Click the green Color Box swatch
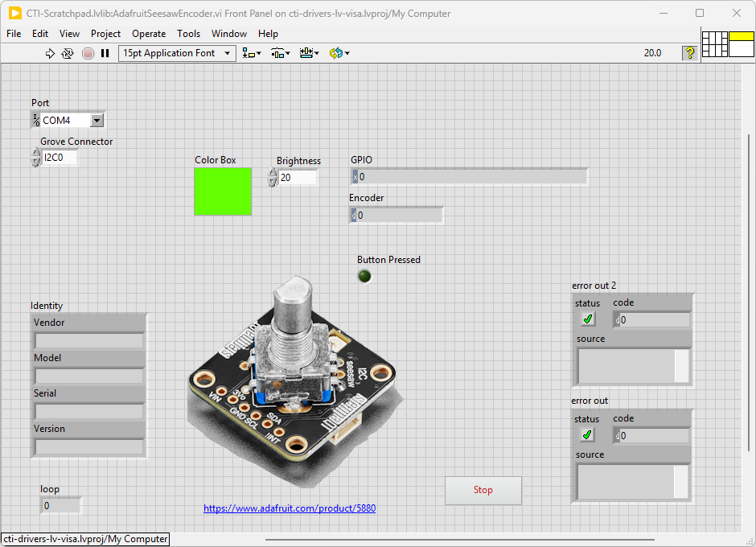 point(223,191)
